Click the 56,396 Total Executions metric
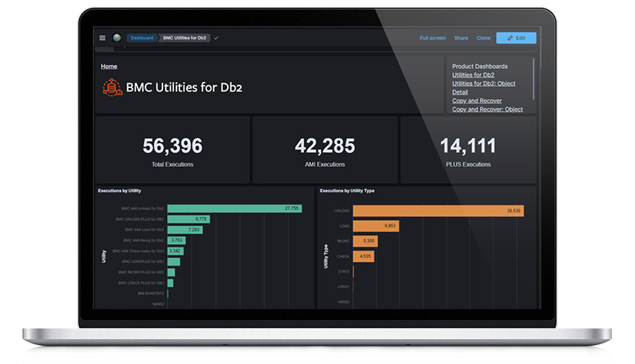The width and height of the screenshot is (635, 364). tap(172, 150)
